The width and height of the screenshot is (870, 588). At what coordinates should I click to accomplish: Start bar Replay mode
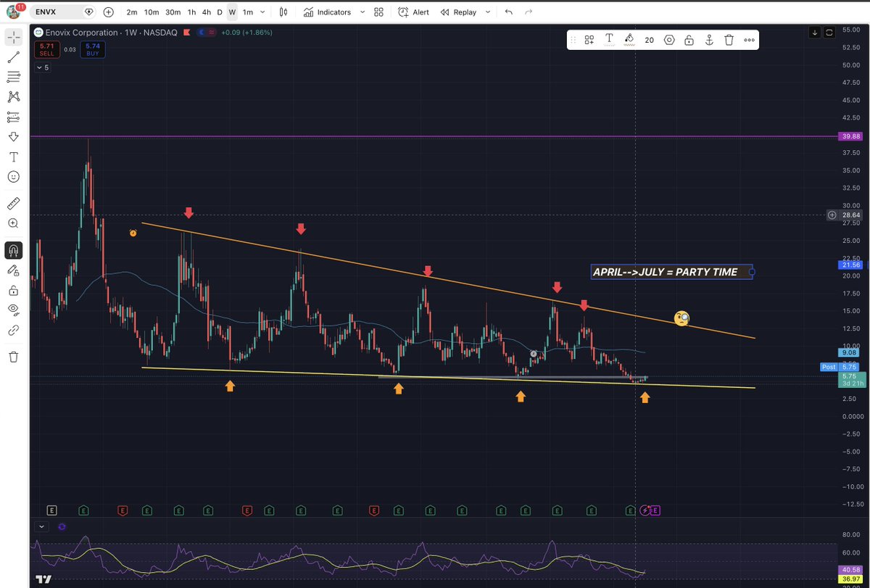coord(457,12)
